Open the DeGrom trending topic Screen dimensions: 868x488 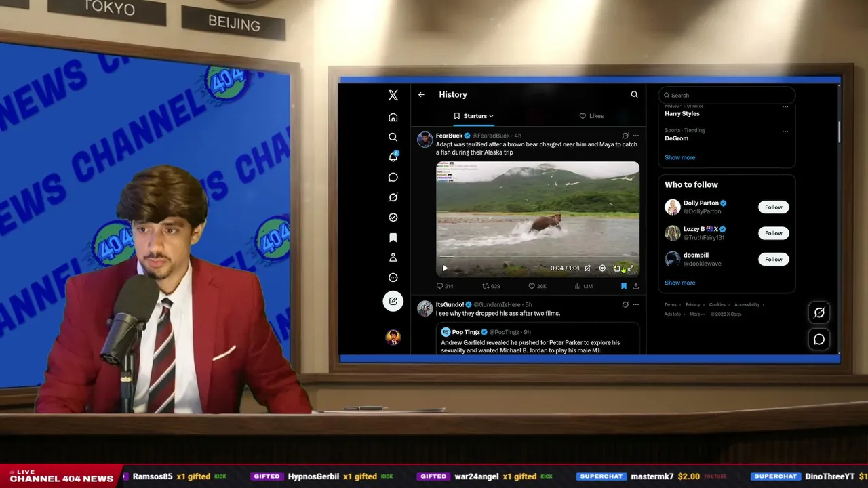pos(677,138)
